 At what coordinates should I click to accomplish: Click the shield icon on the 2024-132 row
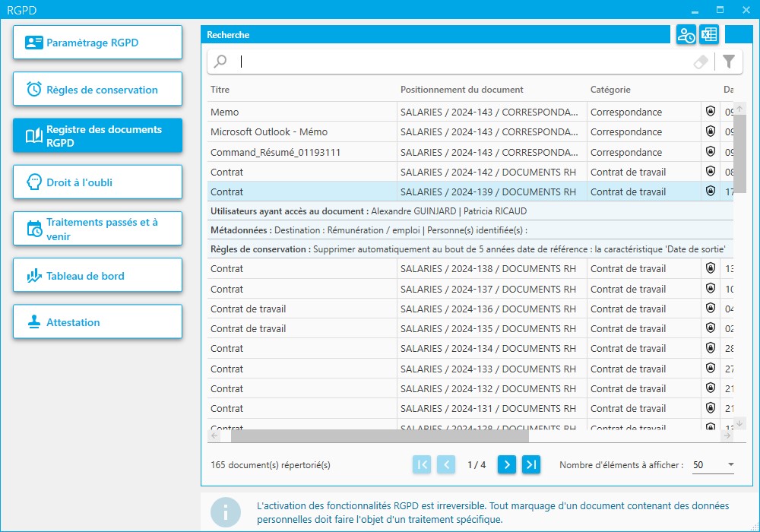click(711, 388)
